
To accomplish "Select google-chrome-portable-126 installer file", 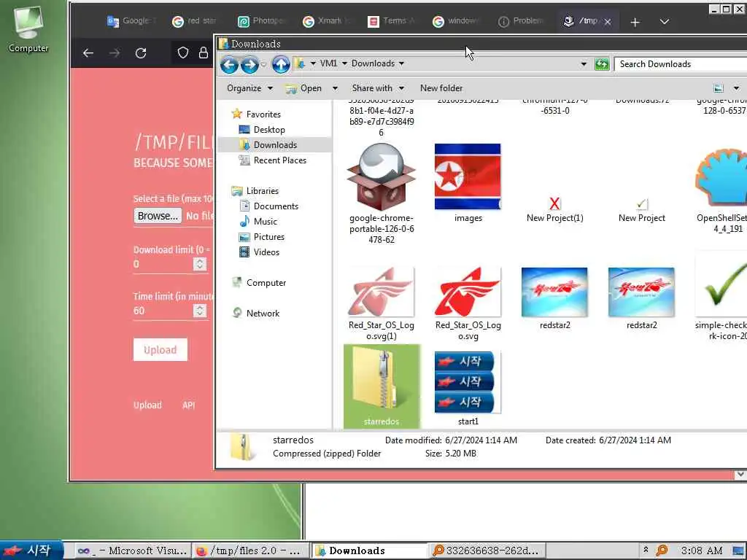I will click(381, 194).
